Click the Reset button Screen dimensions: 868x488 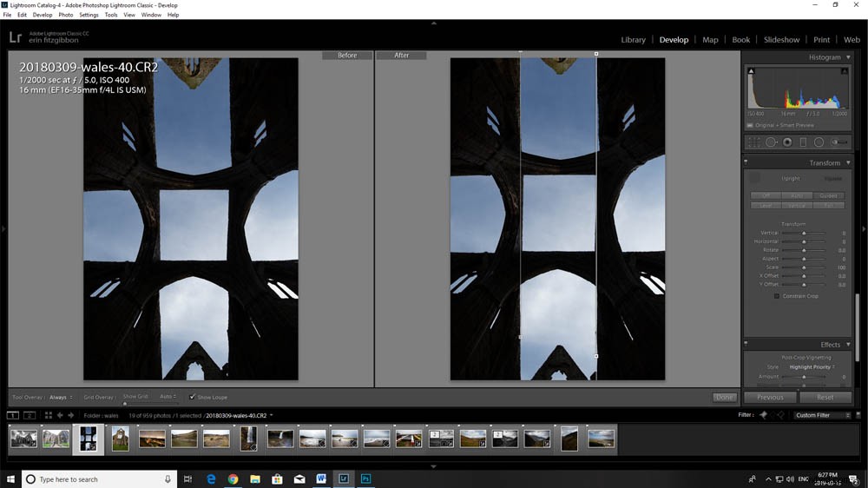(x=825, y=397)
